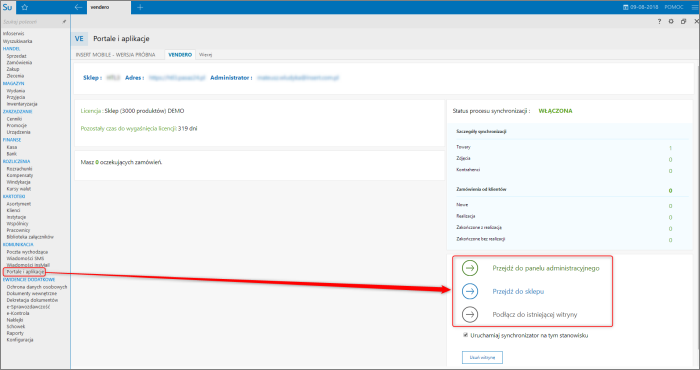Open Klienci in Kartoteki
This screenshot has height=370, width=700.
[13, 210]
